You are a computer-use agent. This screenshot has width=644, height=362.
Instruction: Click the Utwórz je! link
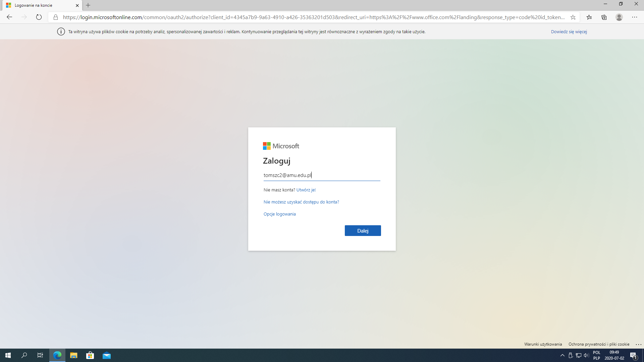pyautogui.click(x=306, y=190)
